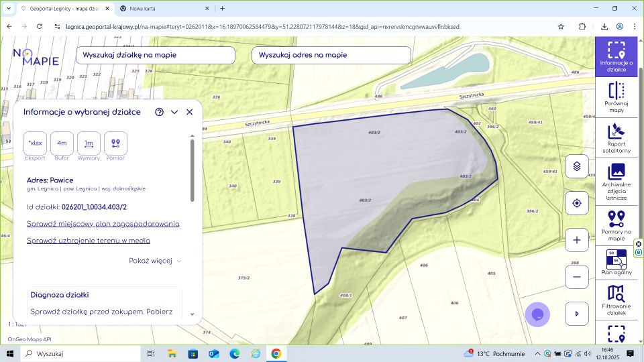Collapse the parcel info panel chevron
This screenshot has height=362, width=644.
point(174,112)
